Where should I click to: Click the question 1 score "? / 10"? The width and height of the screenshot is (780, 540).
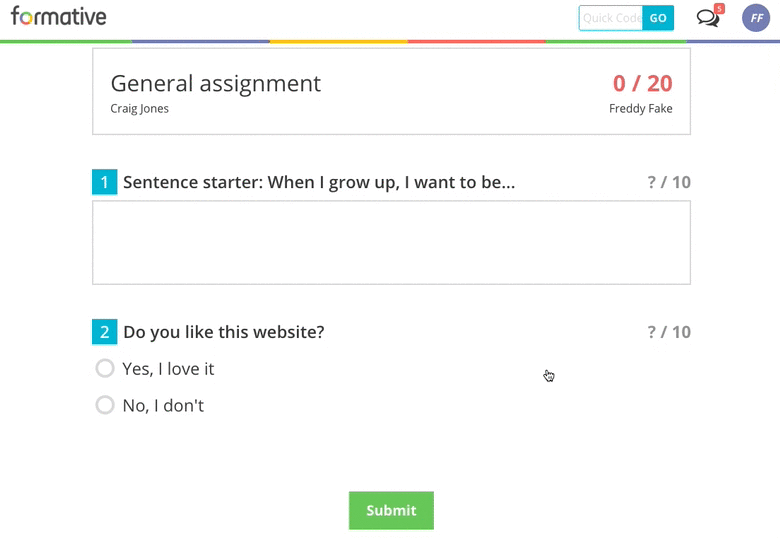pyautogui.click(x=669, y=182)
